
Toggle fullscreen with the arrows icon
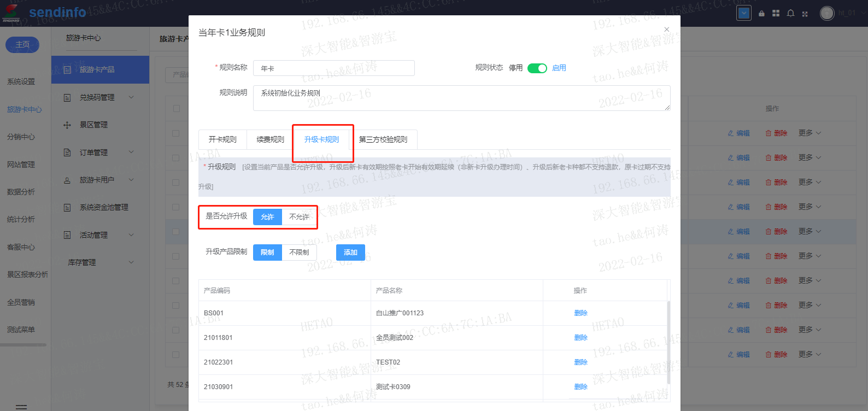point(805,14)
